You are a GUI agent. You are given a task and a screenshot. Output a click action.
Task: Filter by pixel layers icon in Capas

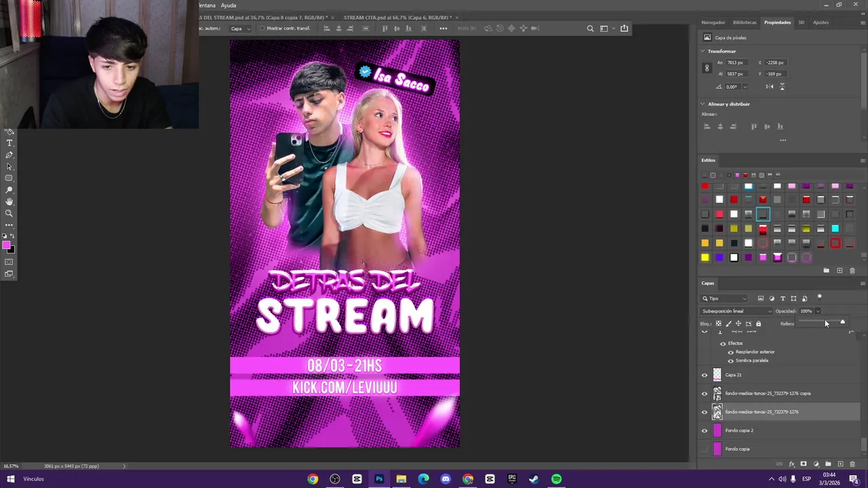tap(761, 298)
